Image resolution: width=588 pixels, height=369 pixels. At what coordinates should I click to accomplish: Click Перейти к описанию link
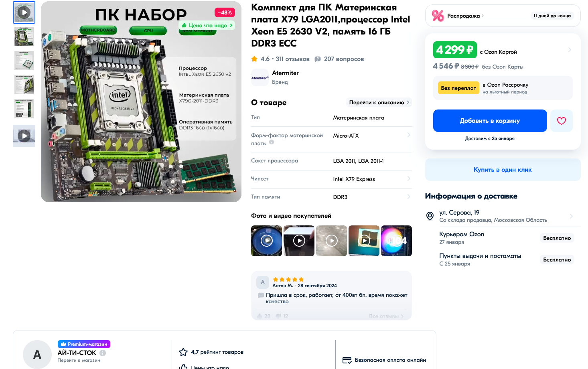point(379,102)
